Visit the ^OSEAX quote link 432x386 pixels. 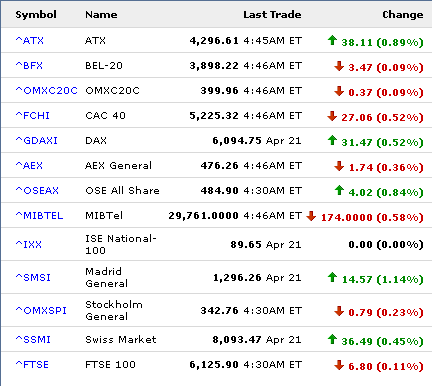click(37, 190)
